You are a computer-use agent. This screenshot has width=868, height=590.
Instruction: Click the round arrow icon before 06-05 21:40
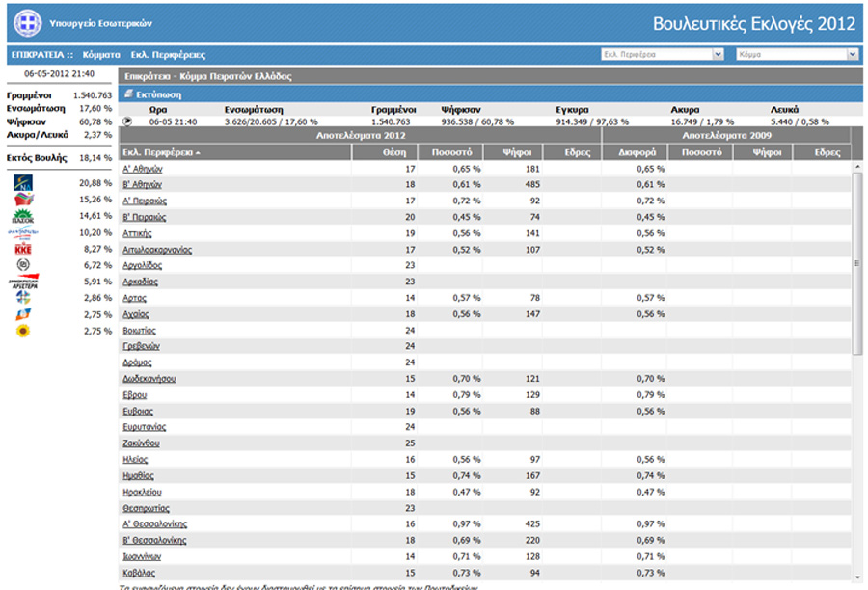pos(127,121)
